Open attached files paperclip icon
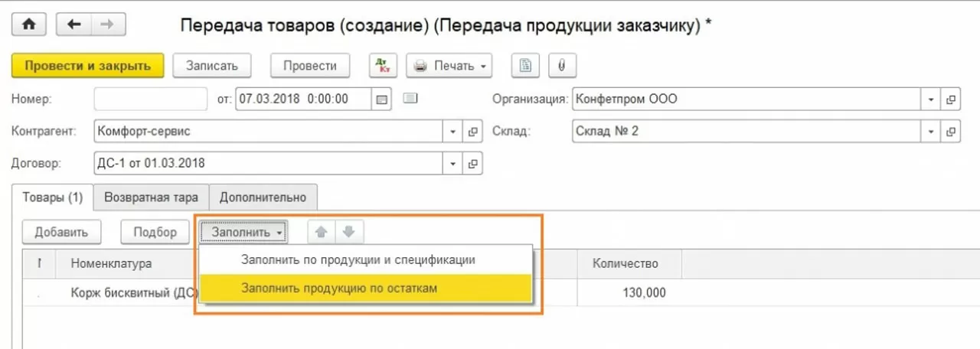980x349 pixels. (x=562, y=66)
